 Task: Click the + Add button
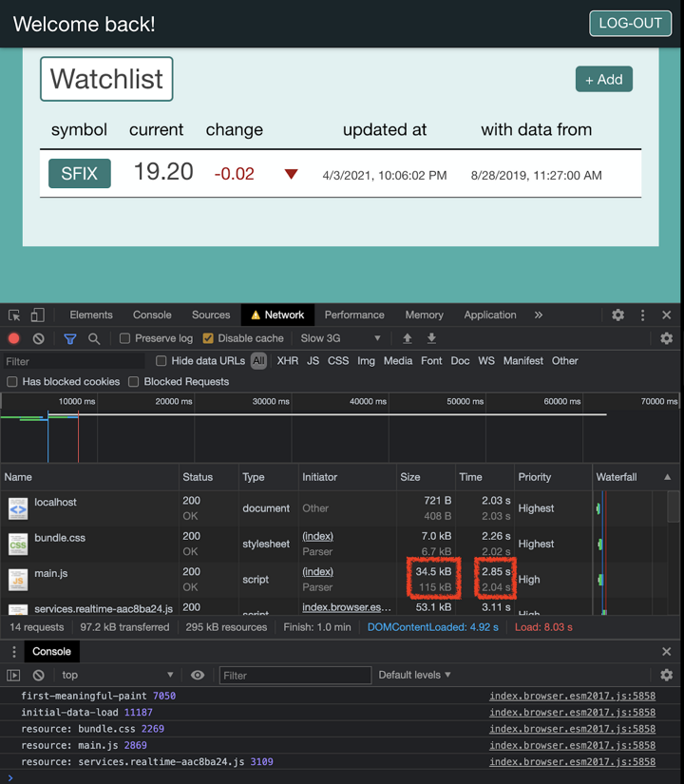point(603,80)
